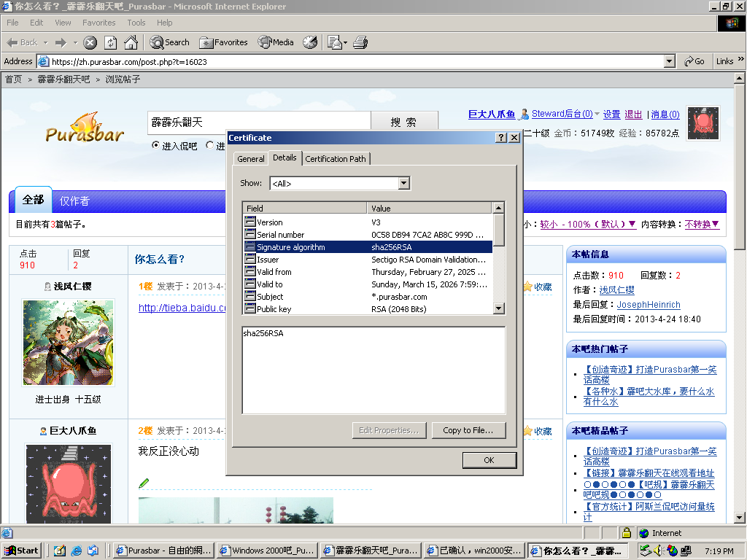Open the 退出 logout link
The image size is (747, 560).
[x=633, y=114]
